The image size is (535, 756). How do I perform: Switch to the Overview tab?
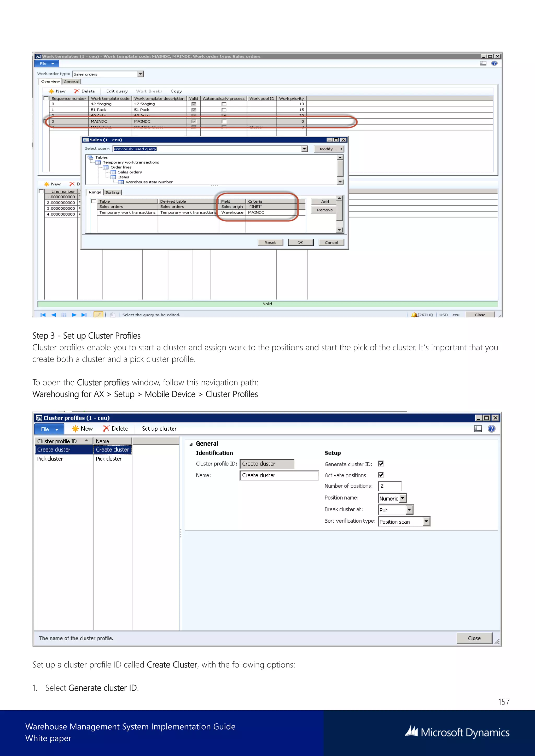50,81
